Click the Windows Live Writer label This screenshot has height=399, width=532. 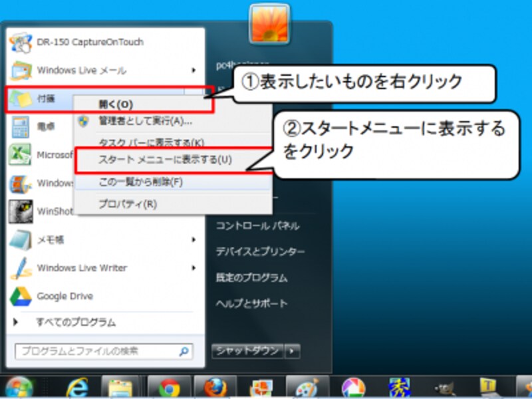[x=82, y=268]
